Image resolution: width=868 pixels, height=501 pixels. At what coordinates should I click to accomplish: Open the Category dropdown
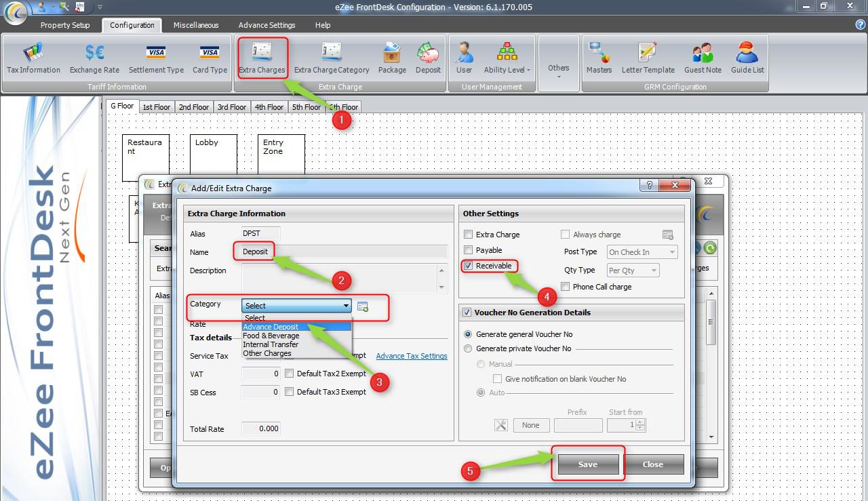point(297,306)
